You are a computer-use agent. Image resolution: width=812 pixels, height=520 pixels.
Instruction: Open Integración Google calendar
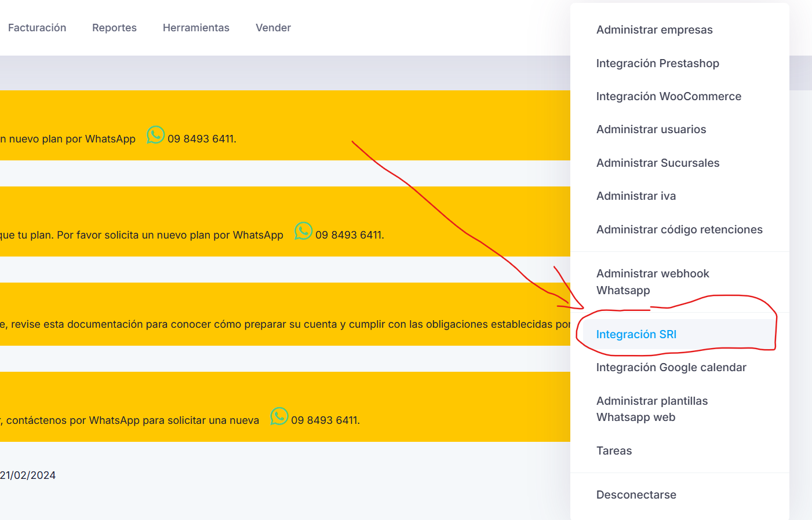pos(671,368)
